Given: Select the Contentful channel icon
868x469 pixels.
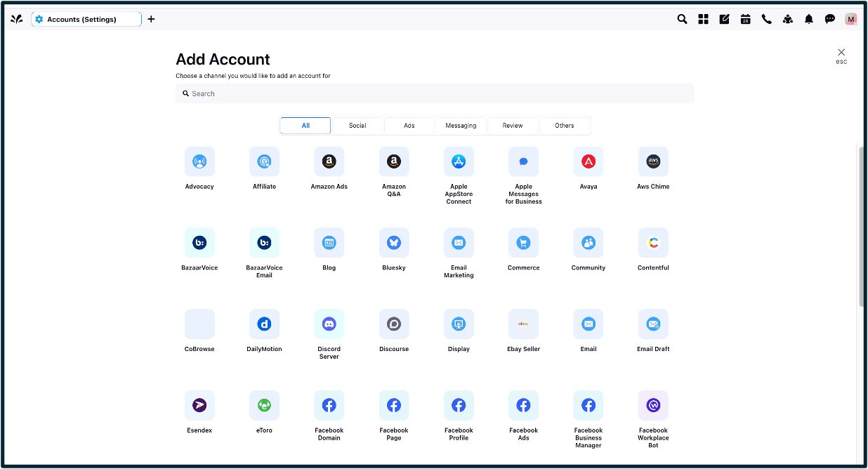Looking at the screenshot, I should pyautogui.click(x=653, y=243).
